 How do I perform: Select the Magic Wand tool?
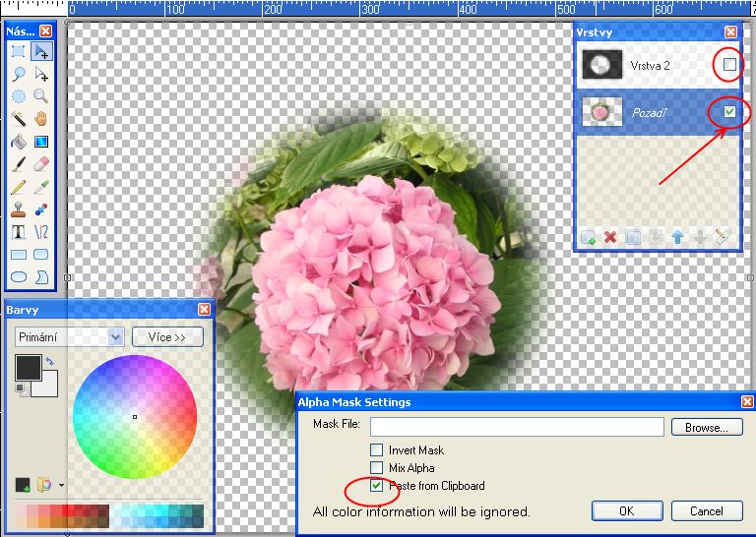click(18, 119)
